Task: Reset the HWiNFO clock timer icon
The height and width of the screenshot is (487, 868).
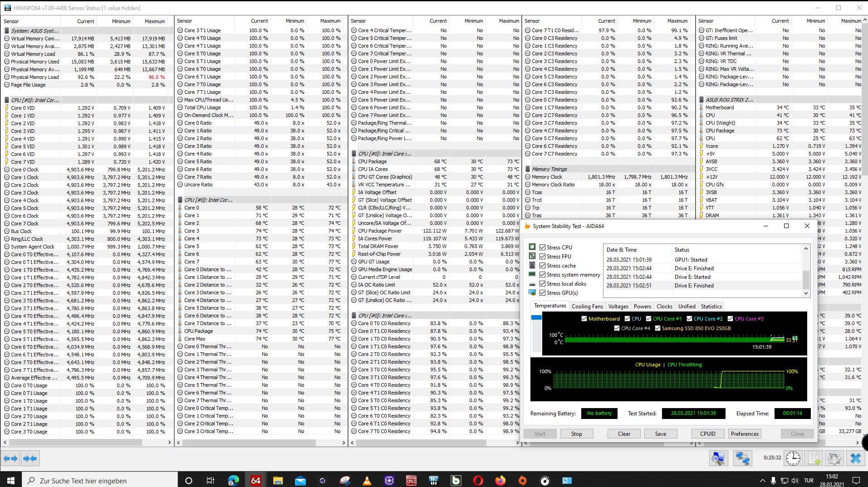Action: click(793, 458)
